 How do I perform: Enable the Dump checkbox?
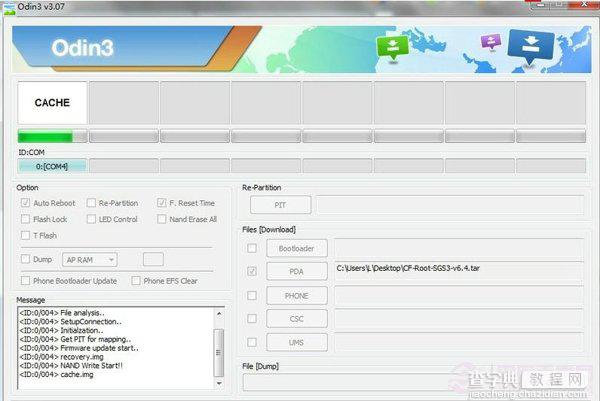pos(25,259)
